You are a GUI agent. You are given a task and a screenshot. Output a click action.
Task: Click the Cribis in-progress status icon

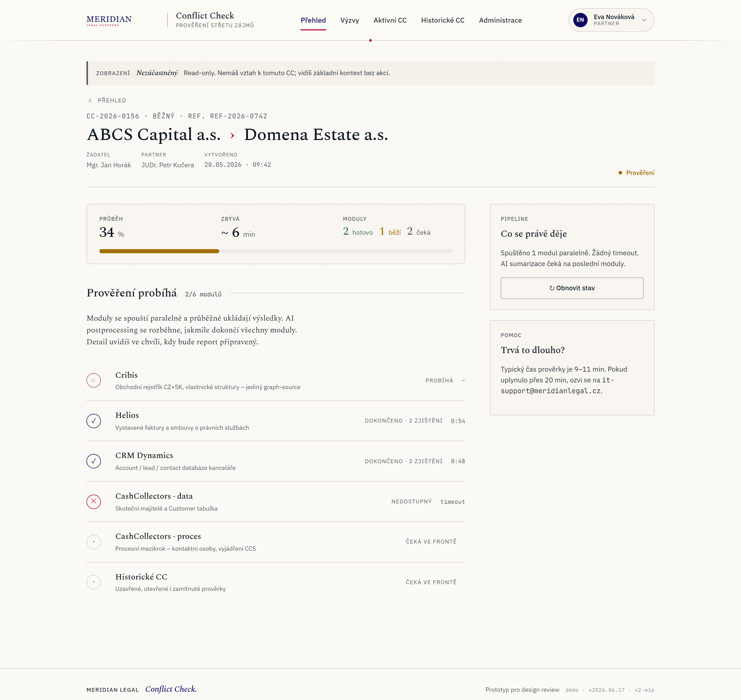click(94, 380)
